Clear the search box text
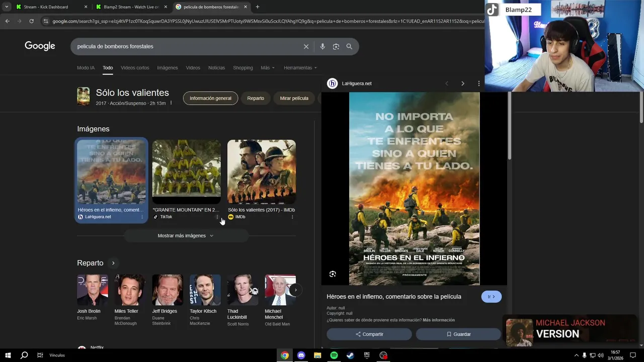The width and height of the screenshot is (644, 362). (306, 46)
